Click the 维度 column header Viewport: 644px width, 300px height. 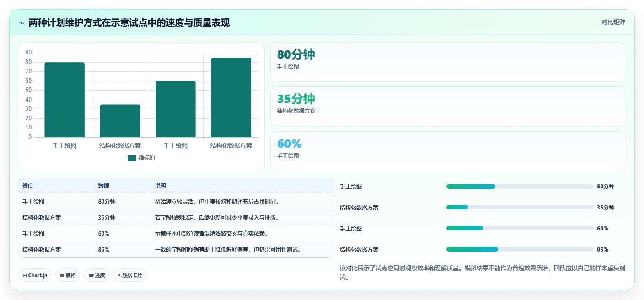28,186
